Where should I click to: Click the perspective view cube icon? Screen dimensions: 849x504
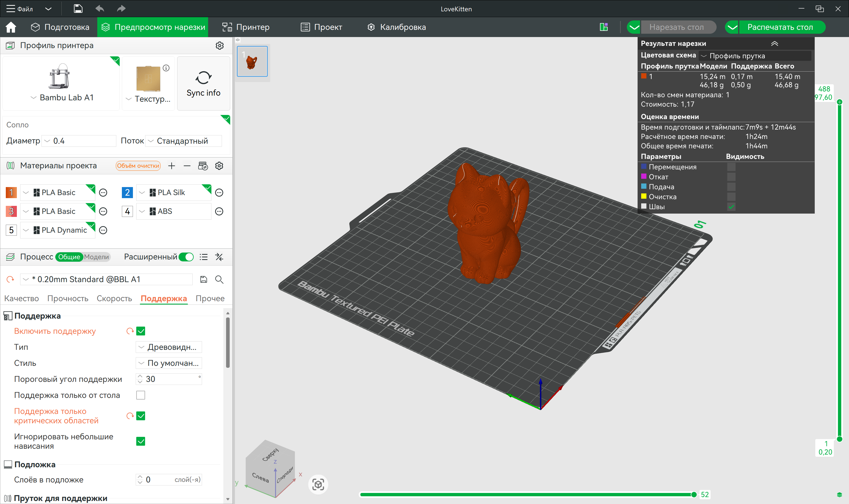click(318, 485)
